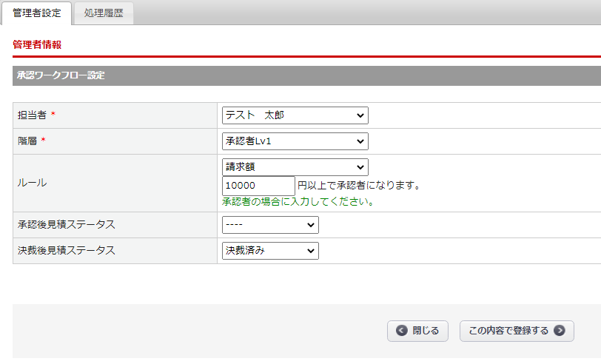Click the ルール row label
The width and height of the screenshot is (601, 364).
(32, 183)
